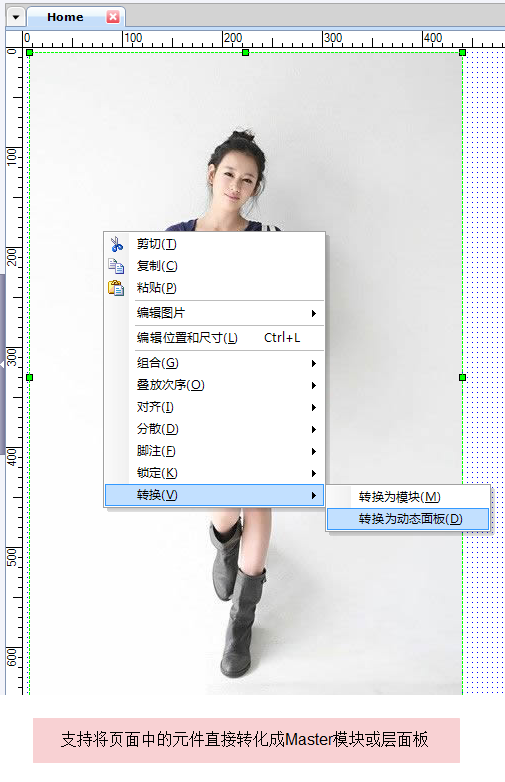Expand arrow next to 分散(D)
The height and width of the screenshot is (782, 505).
(314, 429)
